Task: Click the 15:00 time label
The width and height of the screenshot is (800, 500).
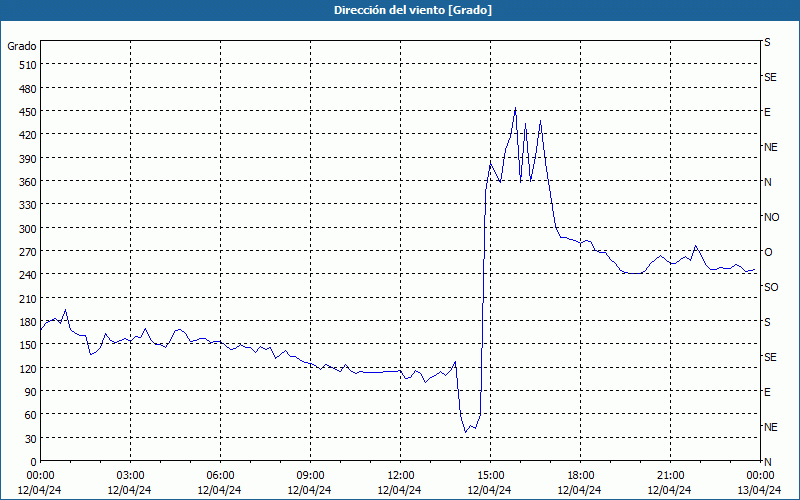Action: point(490,476)
